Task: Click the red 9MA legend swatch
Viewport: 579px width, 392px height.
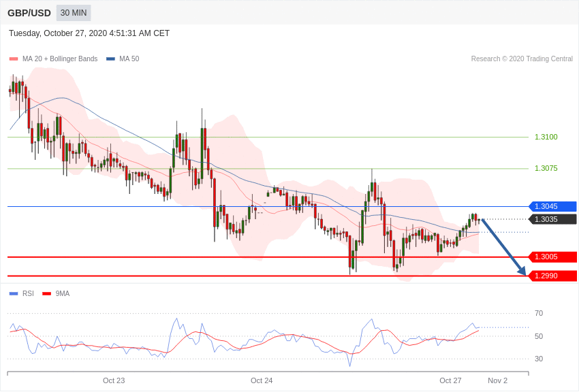Action: click(x=46, y=294)
